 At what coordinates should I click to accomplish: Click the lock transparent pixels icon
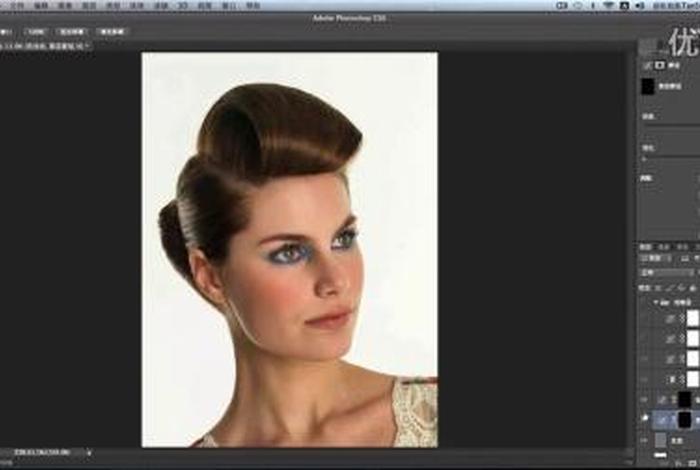659,288
